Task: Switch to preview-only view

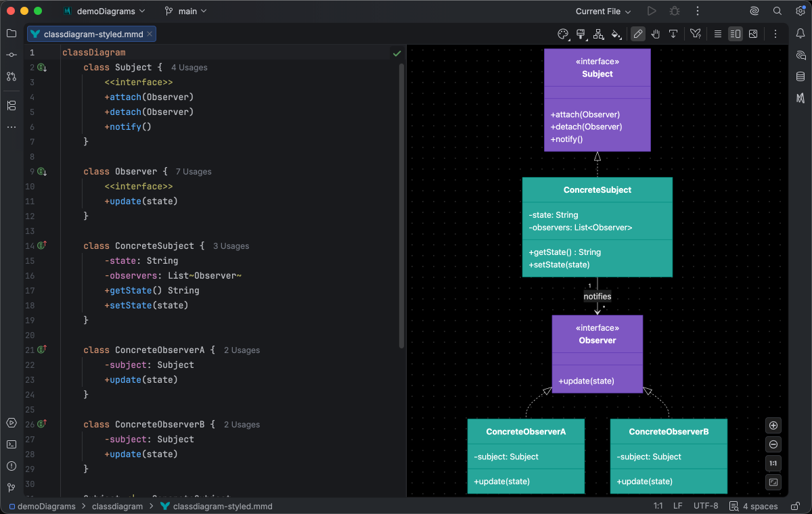Action: click(753, 34)
